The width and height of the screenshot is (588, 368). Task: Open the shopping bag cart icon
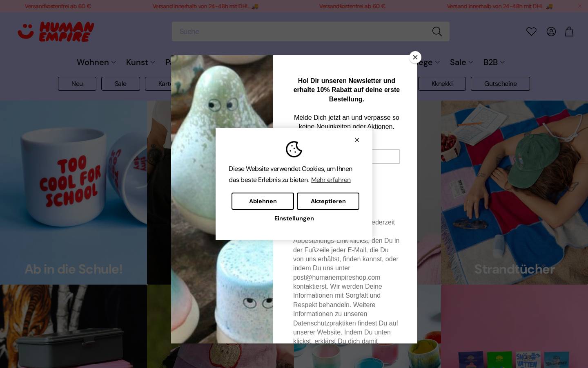569,31
